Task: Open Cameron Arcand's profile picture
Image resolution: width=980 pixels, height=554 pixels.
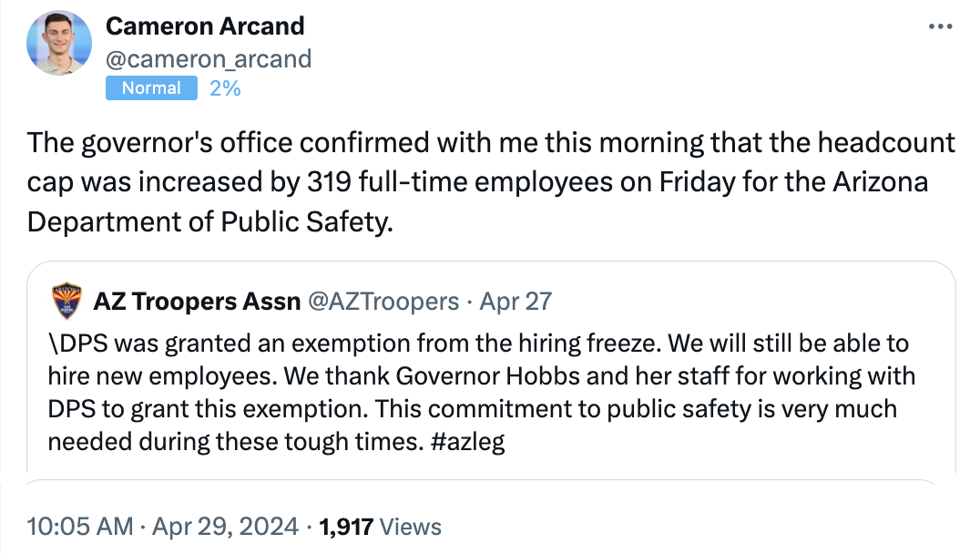Action: tap(59, 44)
